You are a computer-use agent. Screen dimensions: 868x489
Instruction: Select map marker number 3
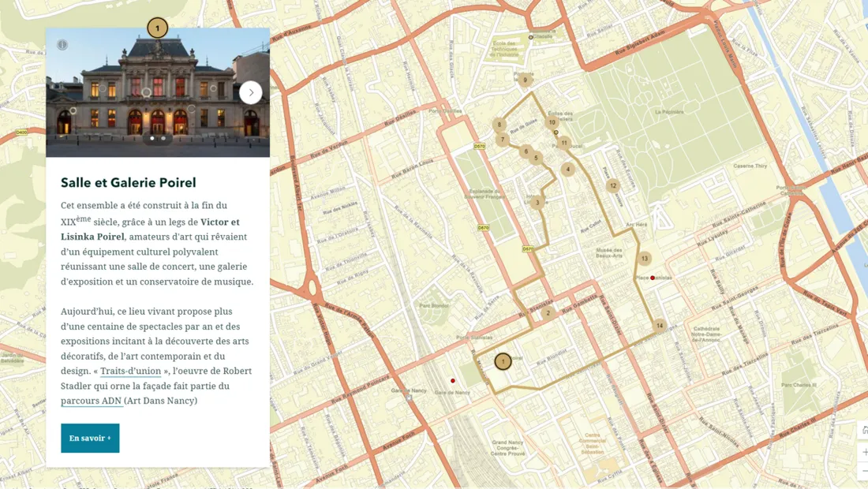(x=537, y=203)
